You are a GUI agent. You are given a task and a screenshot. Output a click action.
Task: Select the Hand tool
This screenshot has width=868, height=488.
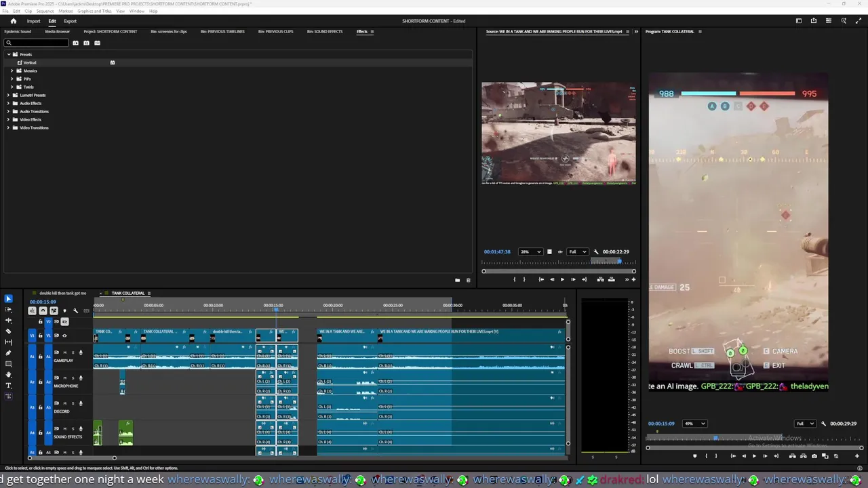[x=8, y=375]
